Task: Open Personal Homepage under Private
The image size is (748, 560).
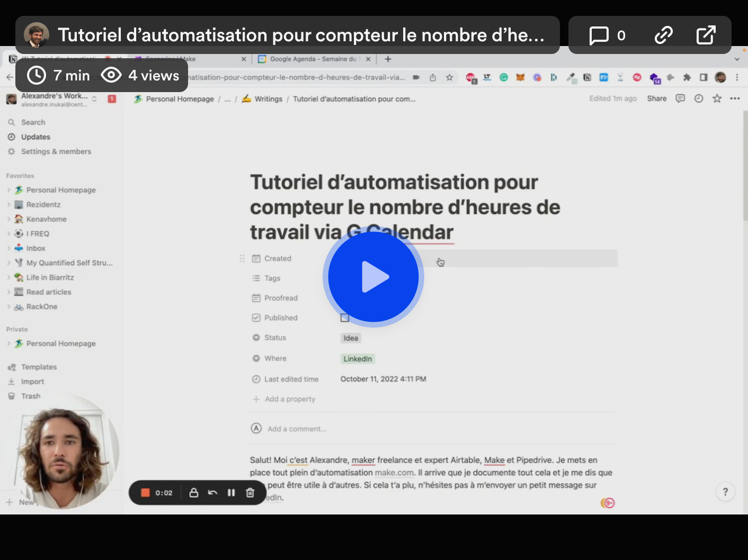Action: 61,344
